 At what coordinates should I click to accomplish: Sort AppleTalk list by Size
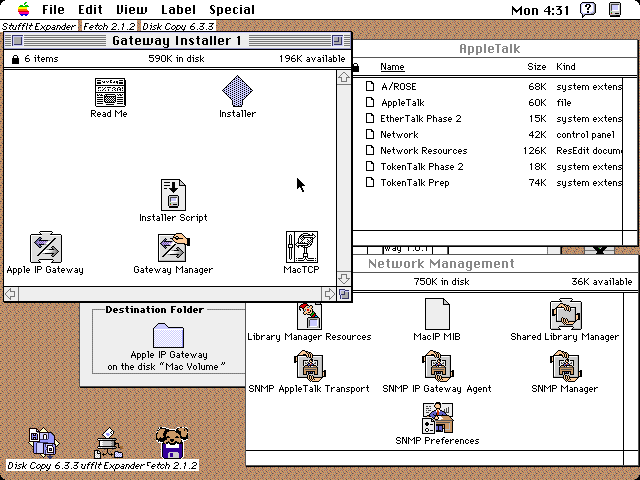(x=536, y=67)
